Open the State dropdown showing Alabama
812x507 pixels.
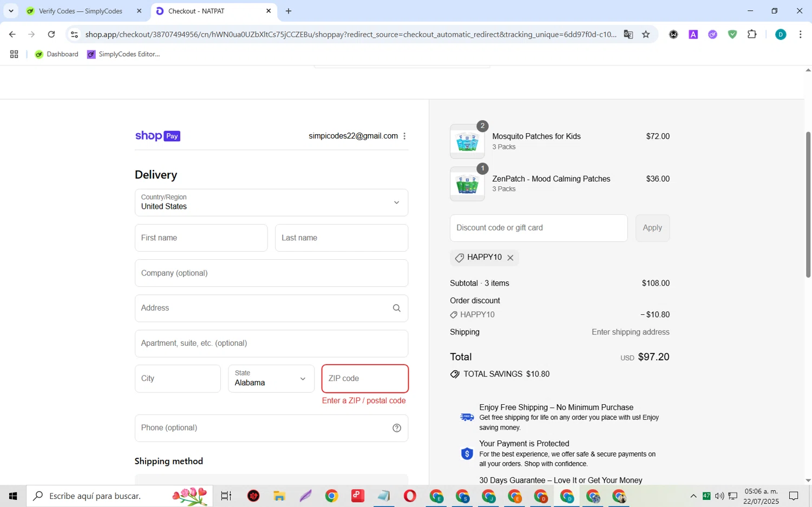[x=271, y=379]
